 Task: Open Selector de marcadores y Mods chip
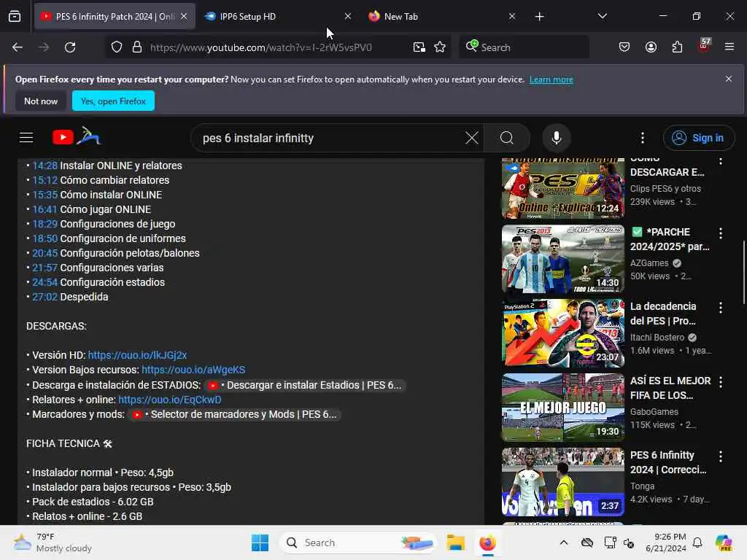(234, 415)
